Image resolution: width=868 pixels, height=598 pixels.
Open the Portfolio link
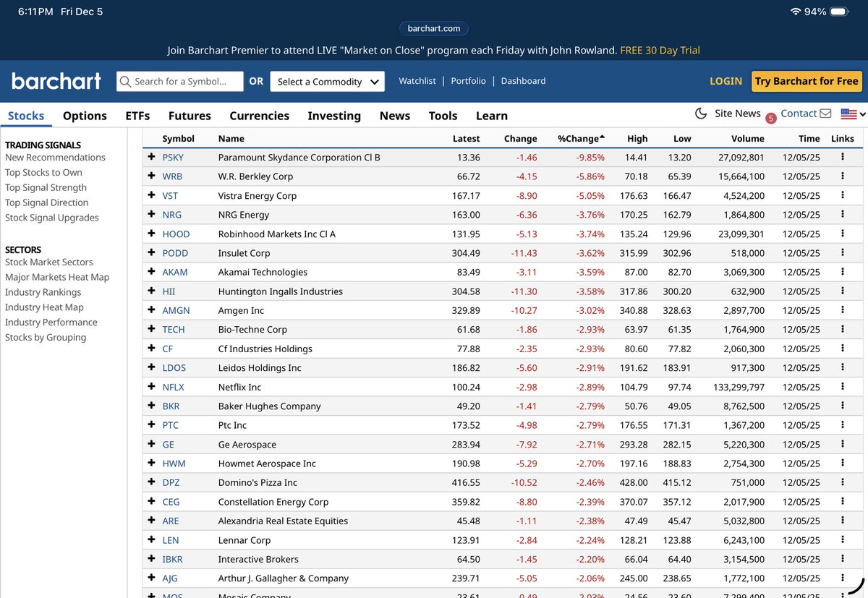pos(469,81)
